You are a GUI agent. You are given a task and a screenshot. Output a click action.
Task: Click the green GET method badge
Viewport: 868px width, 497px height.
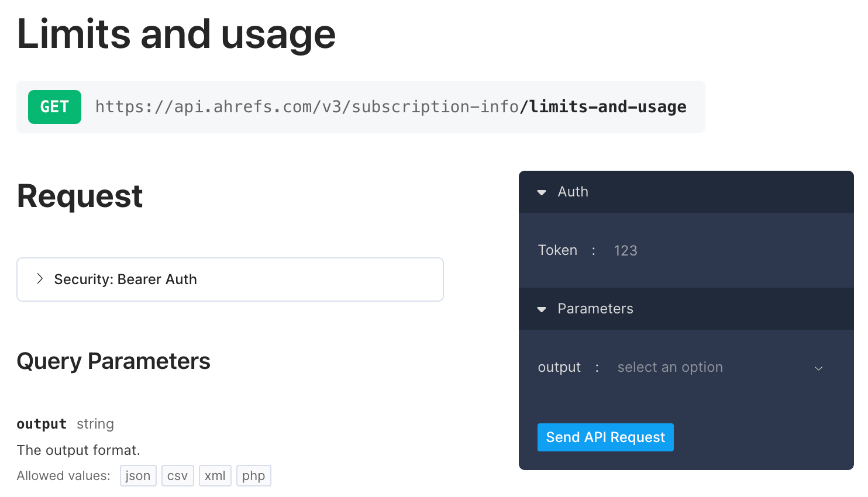click(54, 107)
